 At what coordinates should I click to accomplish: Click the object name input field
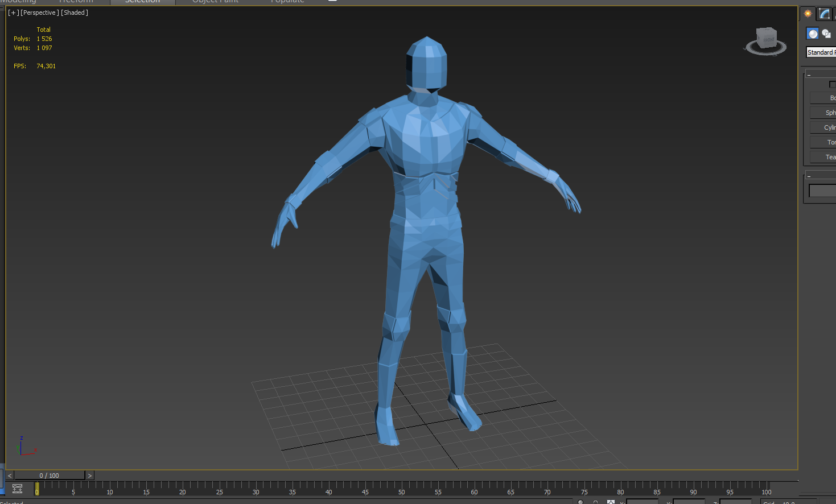coord(822,191)
